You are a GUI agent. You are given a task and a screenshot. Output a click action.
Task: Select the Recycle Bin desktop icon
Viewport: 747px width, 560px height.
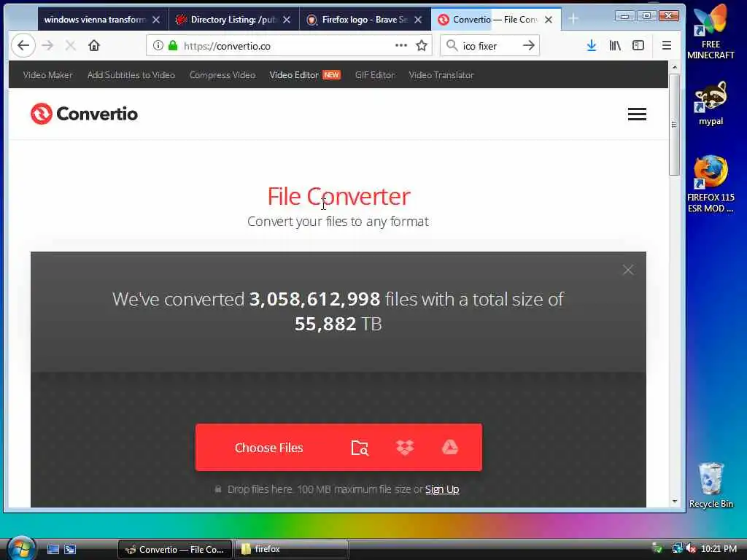(x=711, y=485)
